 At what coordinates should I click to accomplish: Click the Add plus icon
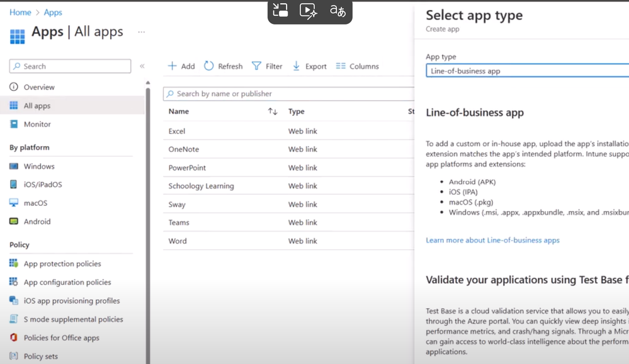[x=172, y=66]
